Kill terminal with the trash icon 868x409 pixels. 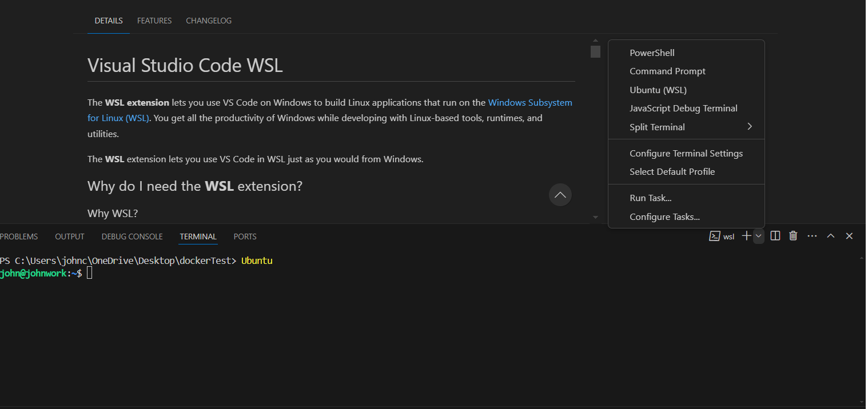(x=793, y=236)
